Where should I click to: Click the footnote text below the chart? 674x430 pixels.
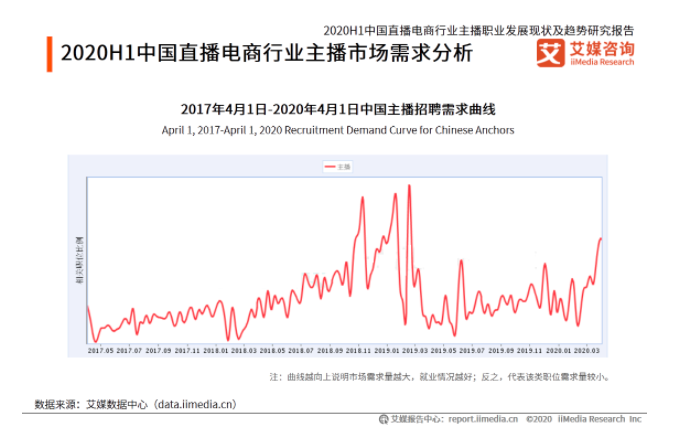point(440,377)
